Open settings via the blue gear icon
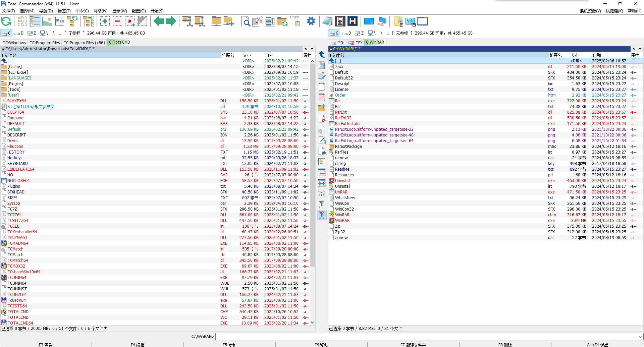 coord(311,21)
